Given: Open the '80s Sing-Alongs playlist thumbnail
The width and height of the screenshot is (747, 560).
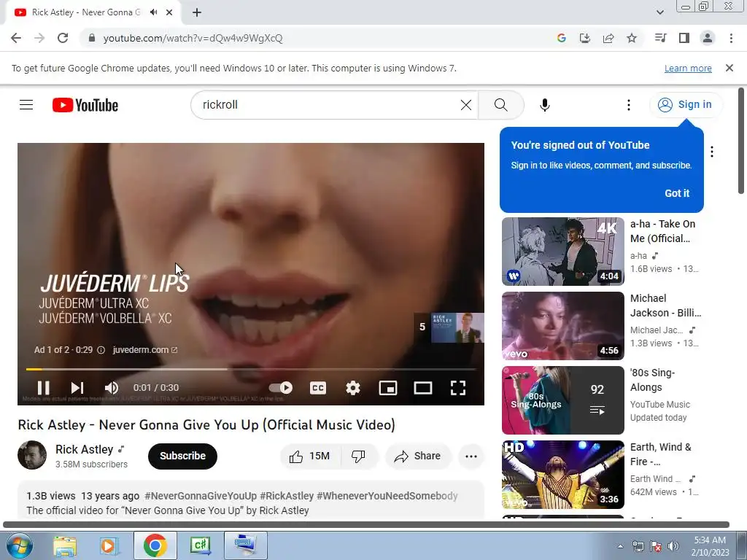Looking at the screenshot, I should [x=562, y=400].
